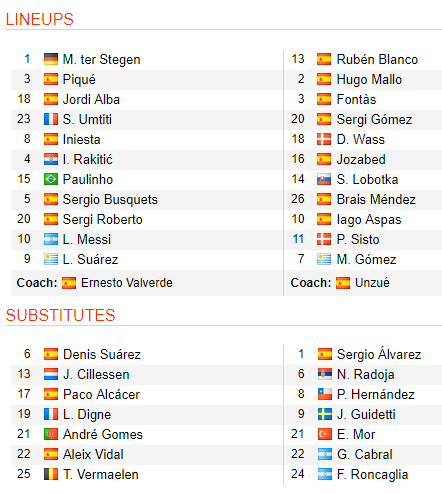Click the French flag next to S. Umtiti

tap(51, 119)
